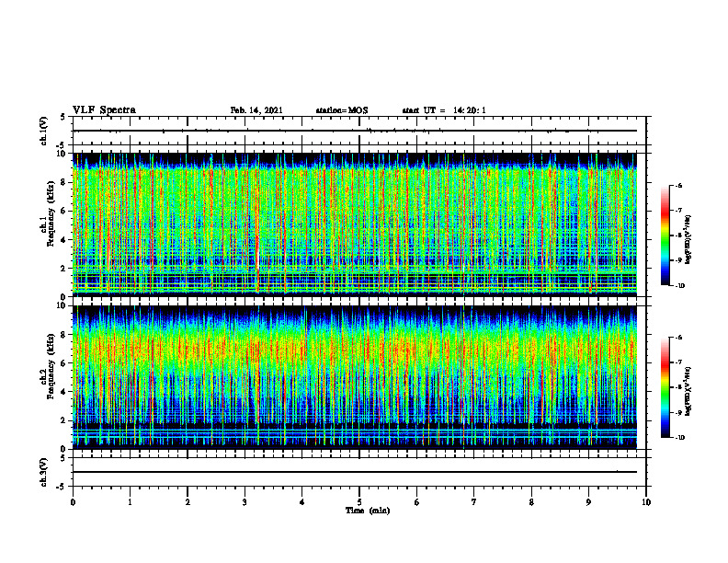Click the "ch.3(V)" axis label
The image size is (728, 563).
point(43,472)
